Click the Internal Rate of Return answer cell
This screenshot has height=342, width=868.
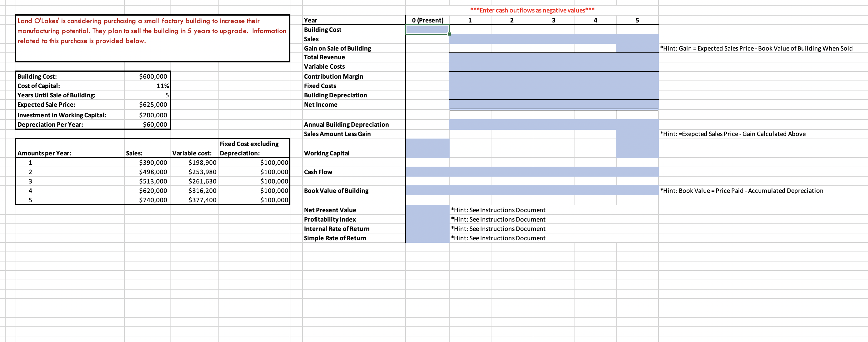[427, 228]
